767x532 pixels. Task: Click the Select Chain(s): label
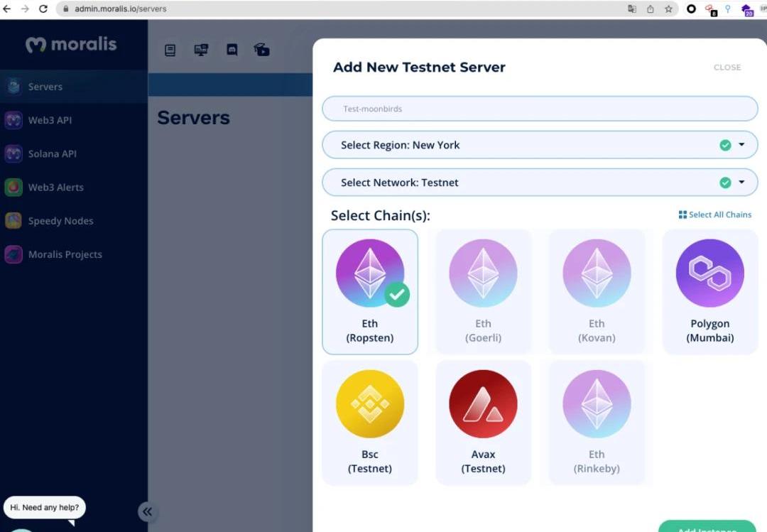click(x=381, y=216)
